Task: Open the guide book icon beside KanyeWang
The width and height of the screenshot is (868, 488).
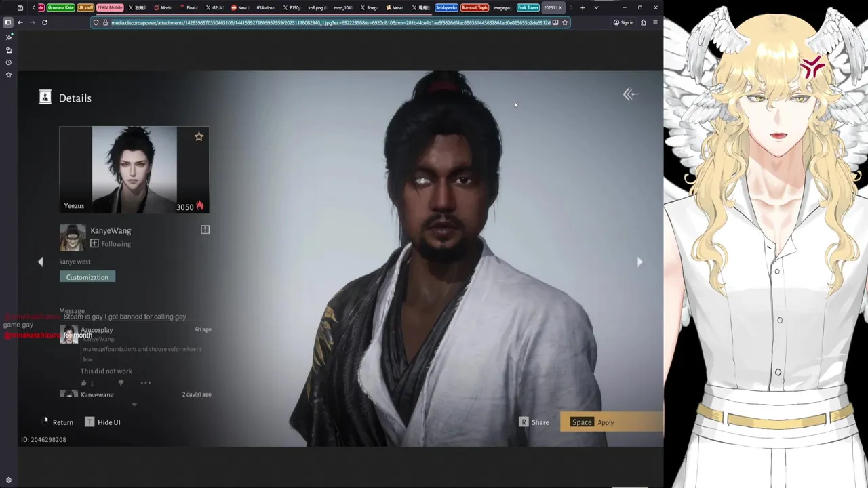Action: click(205, 230)
